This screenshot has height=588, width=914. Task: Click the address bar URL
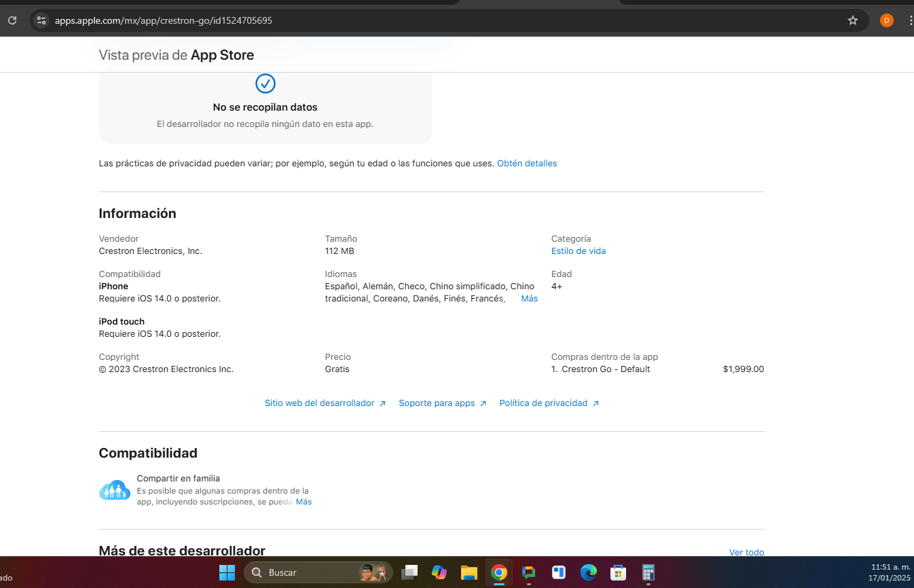point(164,20)
